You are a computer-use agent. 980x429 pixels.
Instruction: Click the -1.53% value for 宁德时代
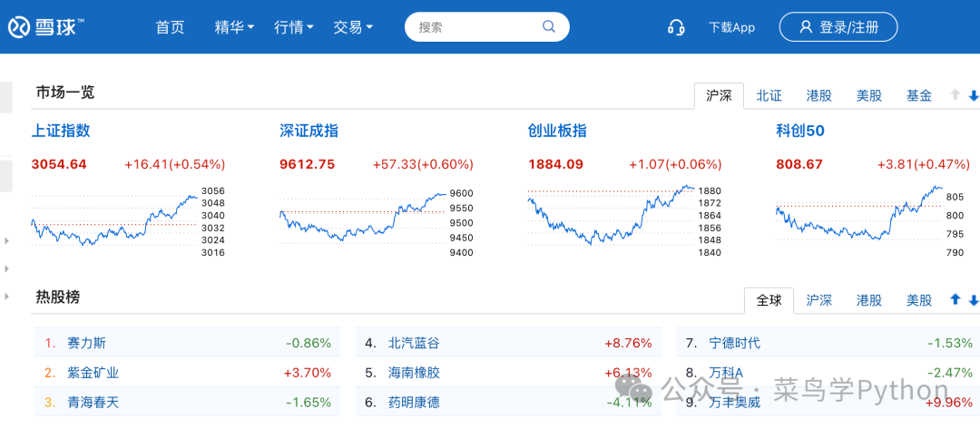tap(950, 344)
